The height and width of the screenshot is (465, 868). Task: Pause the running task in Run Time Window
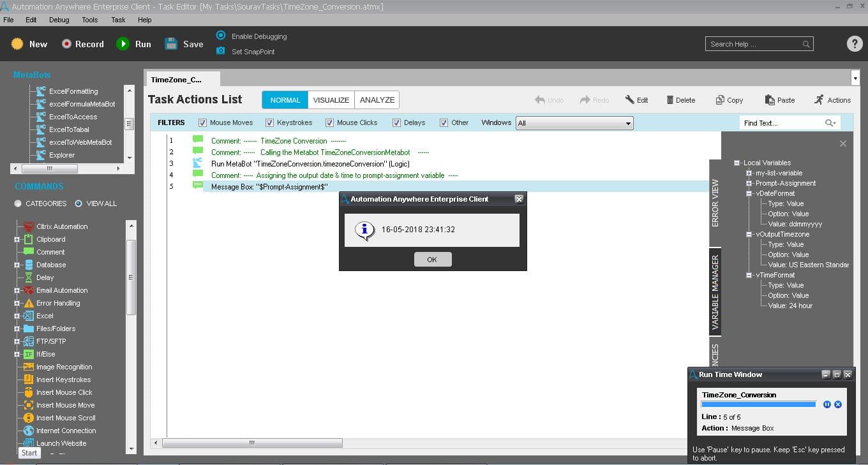(827, 404)
